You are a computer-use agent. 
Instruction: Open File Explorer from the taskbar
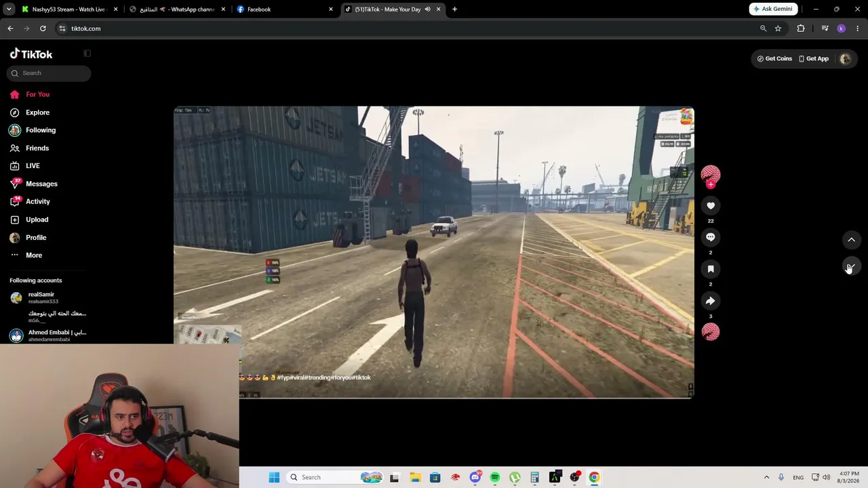point(415,477)
